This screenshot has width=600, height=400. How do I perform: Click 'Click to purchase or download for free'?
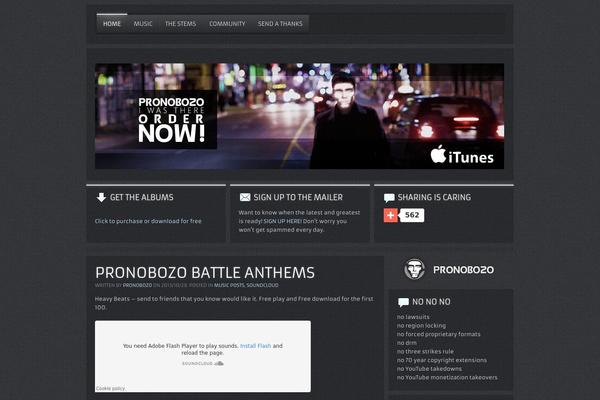(148, 221)
